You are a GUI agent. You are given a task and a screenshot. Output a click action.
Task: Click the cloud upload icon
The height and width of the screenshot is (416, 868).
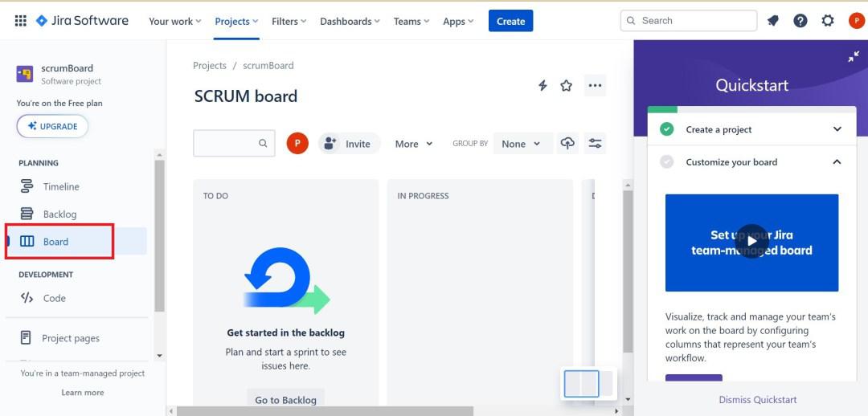(567, 143)
